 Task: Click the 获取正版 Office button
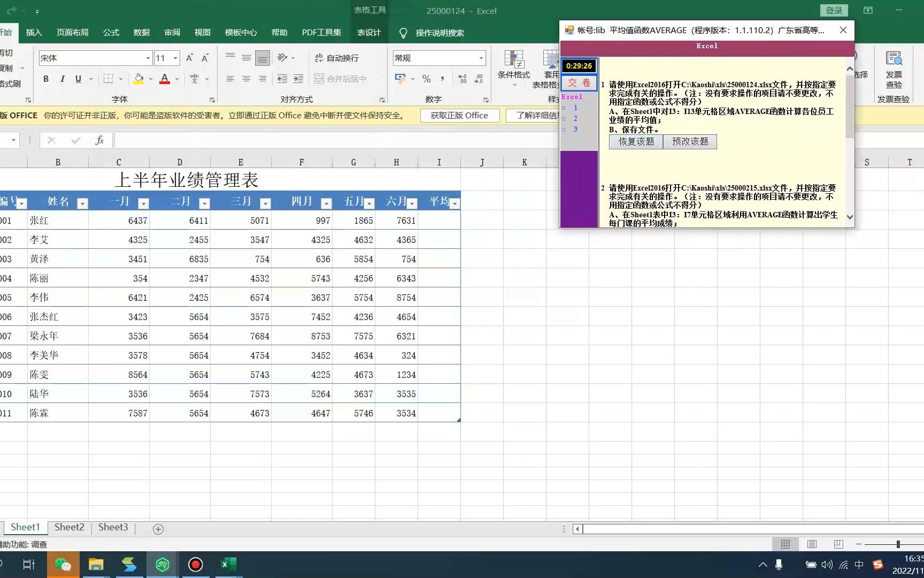[459, 115]
